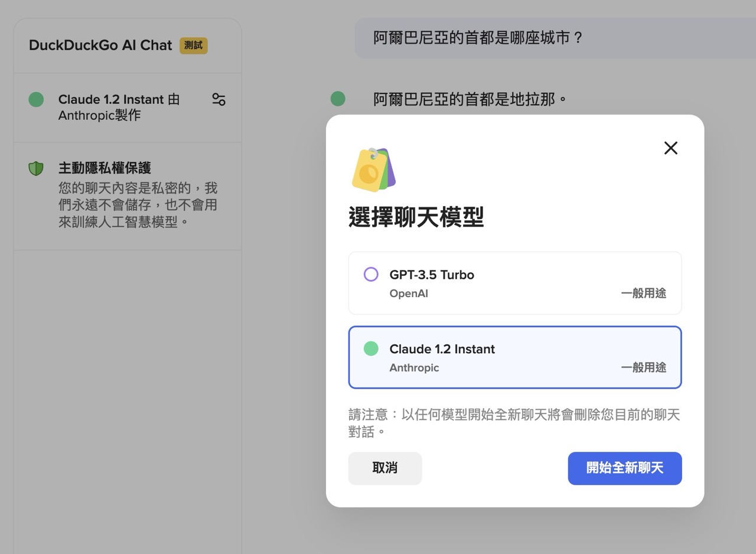The image size is (756, 554).
Task: Click the OpenAI provider label
Action: pos(409,294)
